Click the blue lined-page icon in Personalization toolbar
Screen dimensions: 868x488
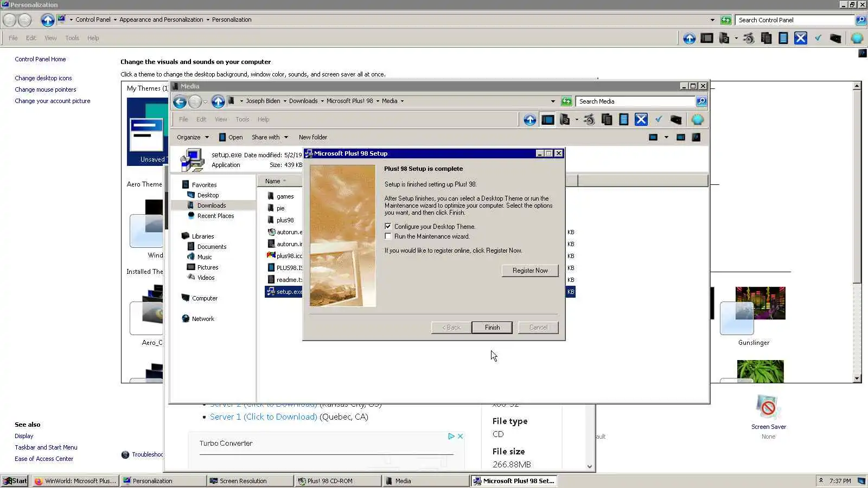click(x=783, y=38)
